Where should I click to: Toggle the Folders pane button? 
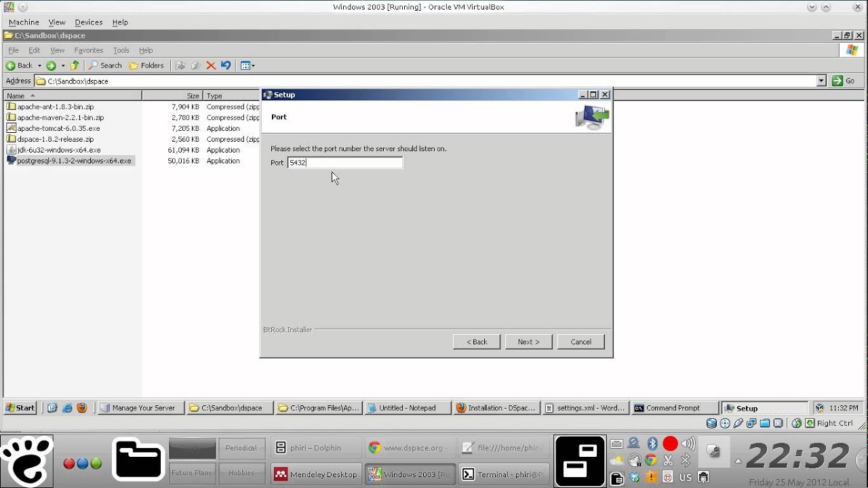click(x=146, y=66)
